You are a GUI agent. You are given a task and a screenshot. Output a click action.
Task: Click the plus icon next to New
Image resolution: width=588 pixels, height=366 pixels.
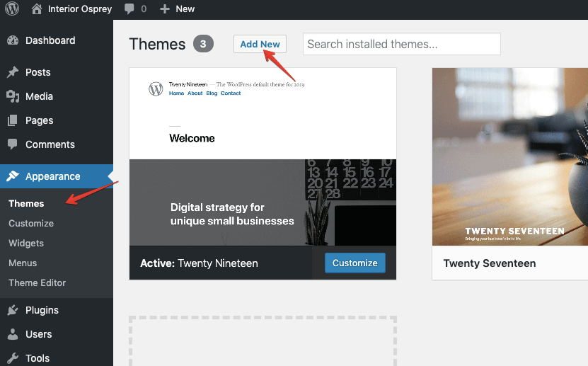(x=165, y=9)
